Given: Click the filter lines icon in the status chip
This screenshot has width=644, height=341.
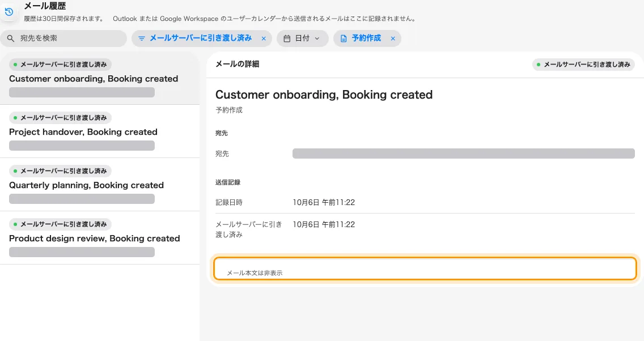Looking at the screenshot, I should pos(142,38).
